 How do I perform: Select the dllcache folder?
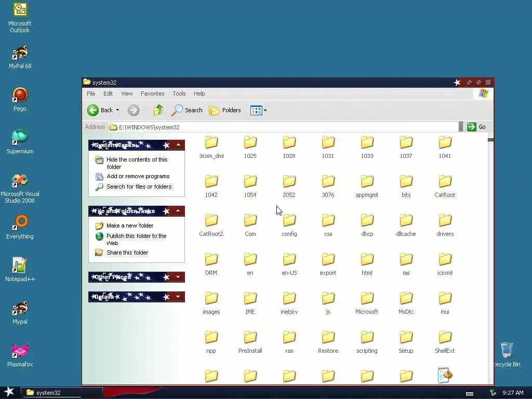[x=406, y=225]
